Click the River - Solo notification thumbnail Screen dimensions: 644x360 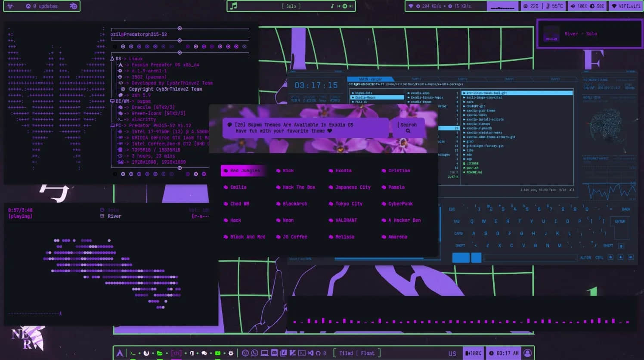click(x=551, y=34)
